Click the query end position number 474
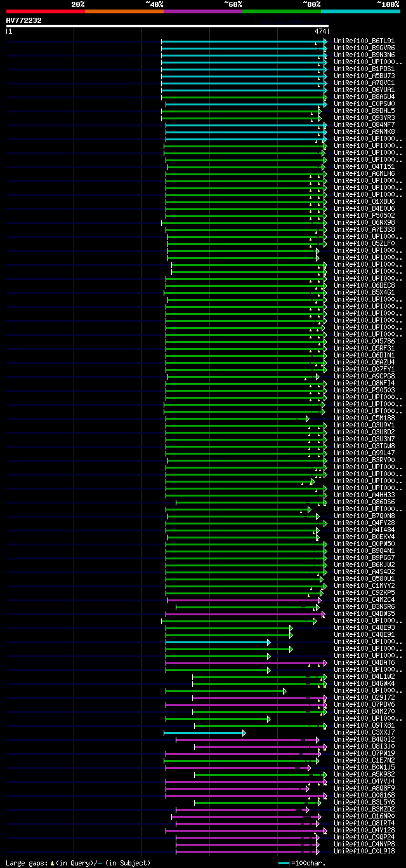 [x=320, y=31]
